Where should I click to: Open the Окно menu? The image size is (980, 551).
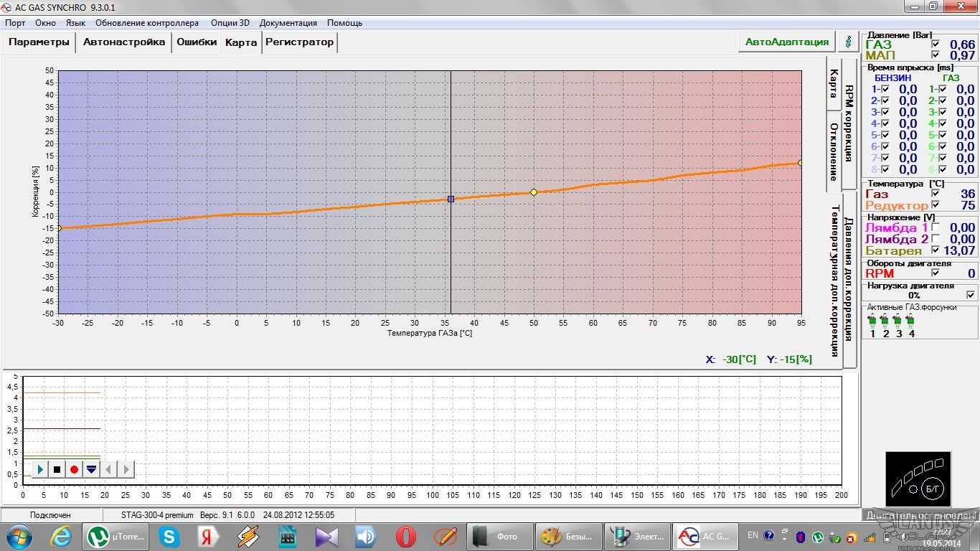(45, 23)
